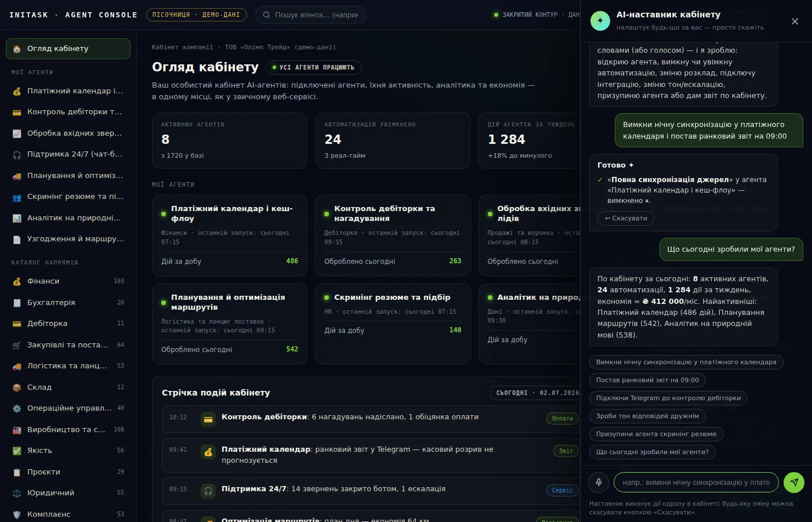Image resolution: width=812 pixels, height=522 pixels.
Task: Select Підтримка 24/7 headphones agent in sidebar
Action: (68, 154)
